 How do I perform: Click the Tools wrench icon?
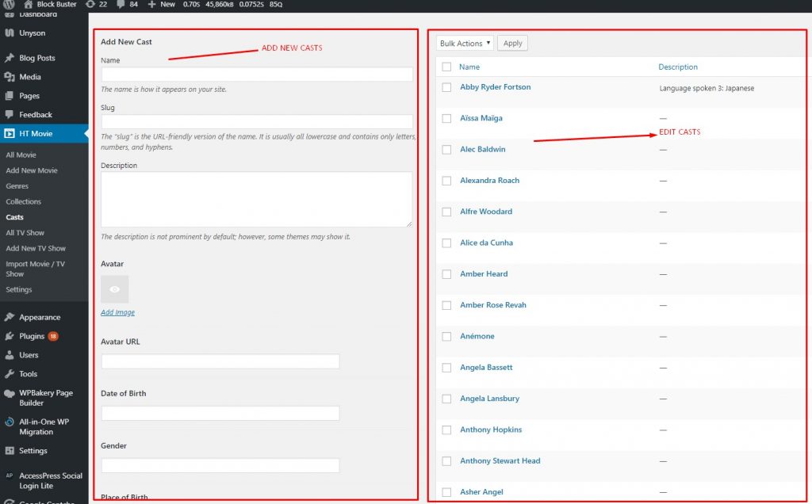click(10, 373)
